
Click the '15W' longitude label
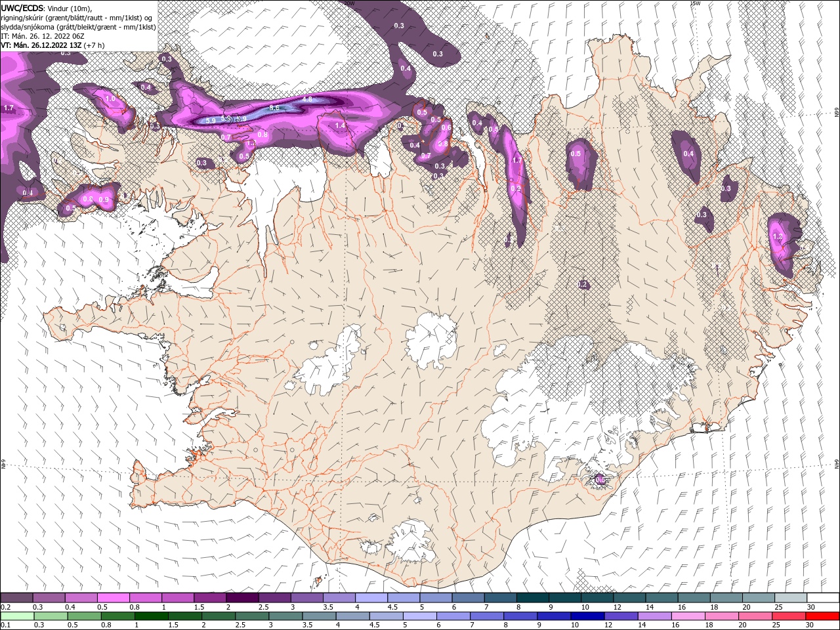click(696, 3)
